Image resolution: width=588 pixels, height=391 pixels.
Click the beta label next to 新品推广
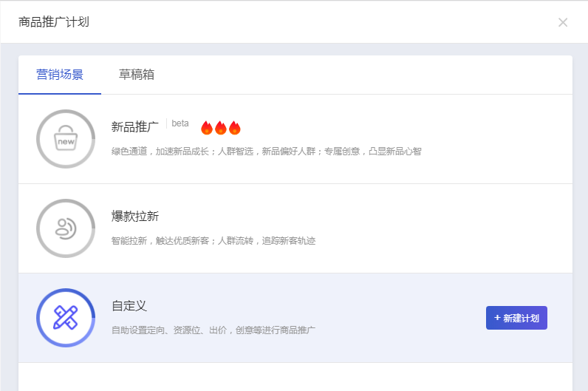click(180, 123)
